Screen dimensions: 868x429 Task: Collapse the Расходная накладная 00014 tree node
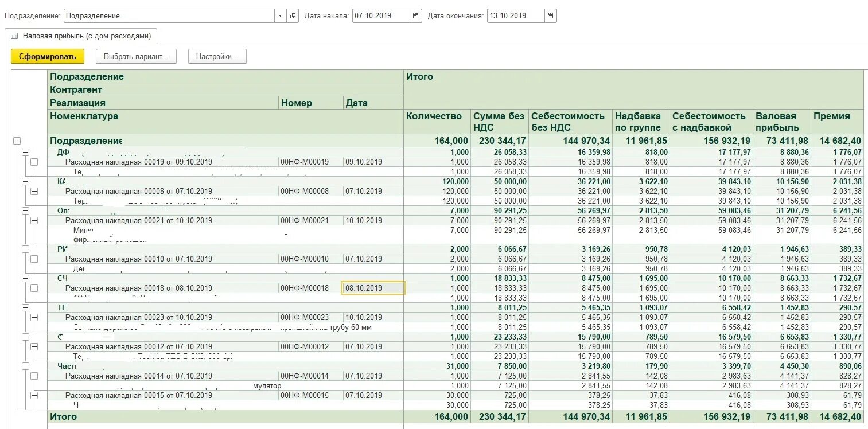pyautogui.click(x=34, y=376)
